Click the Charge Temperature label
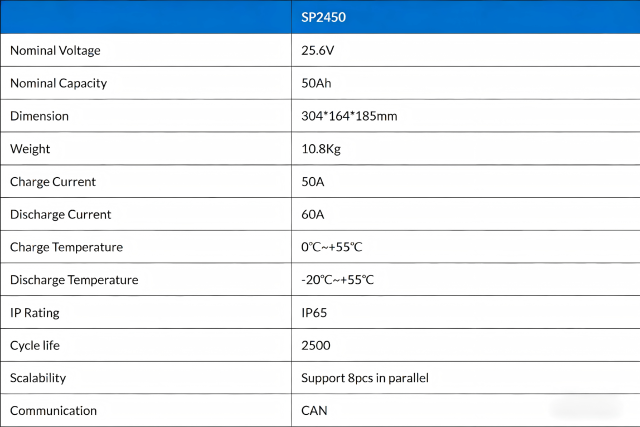640x427 pixels. (66, 247)
